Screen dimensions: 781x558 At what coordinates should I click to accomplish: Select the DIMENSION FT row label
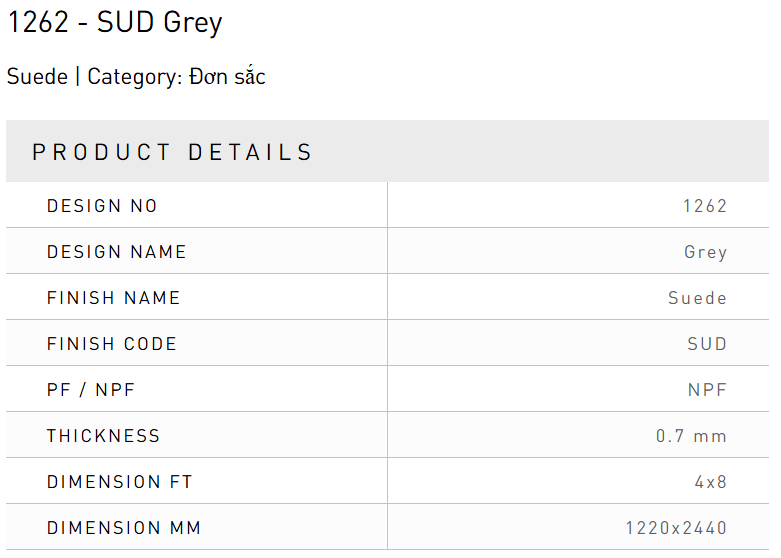tap(120, 482)
